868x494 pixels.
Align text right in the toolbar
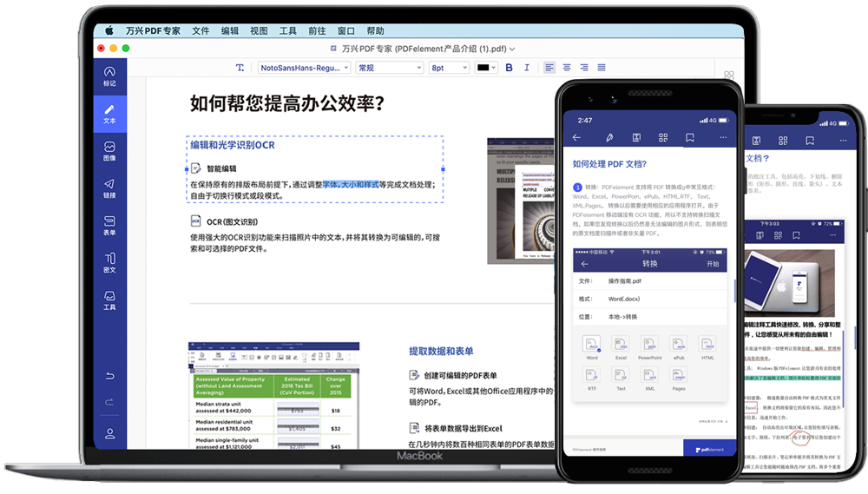584,68
